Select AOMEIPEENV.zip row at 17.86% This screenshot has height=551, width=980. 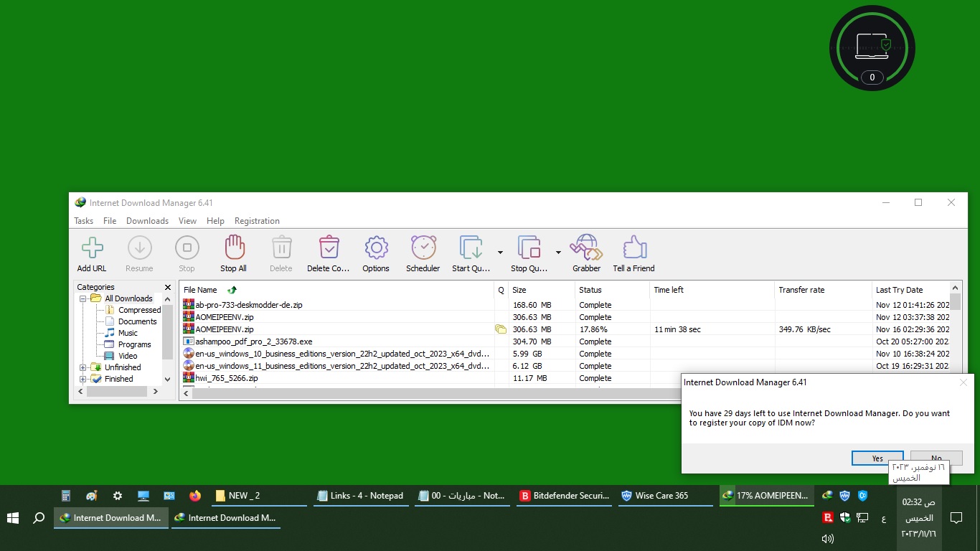565,329
